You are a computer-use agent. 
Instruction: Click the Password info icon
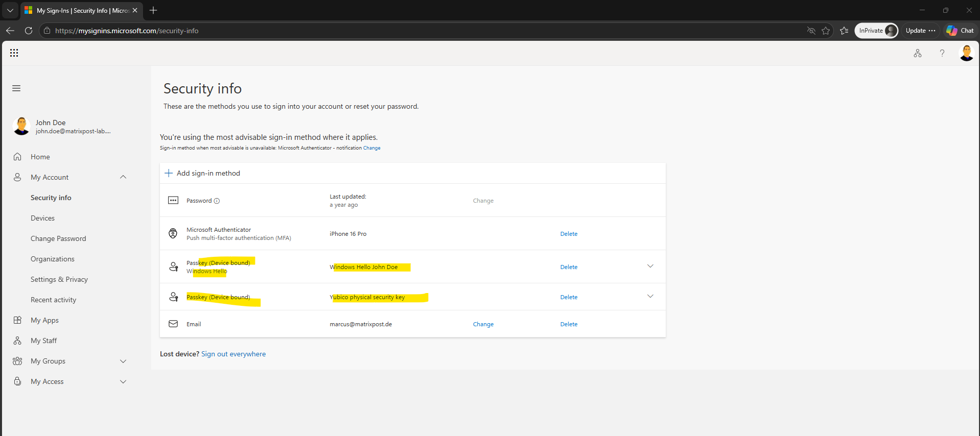click(x=217, y=201)
